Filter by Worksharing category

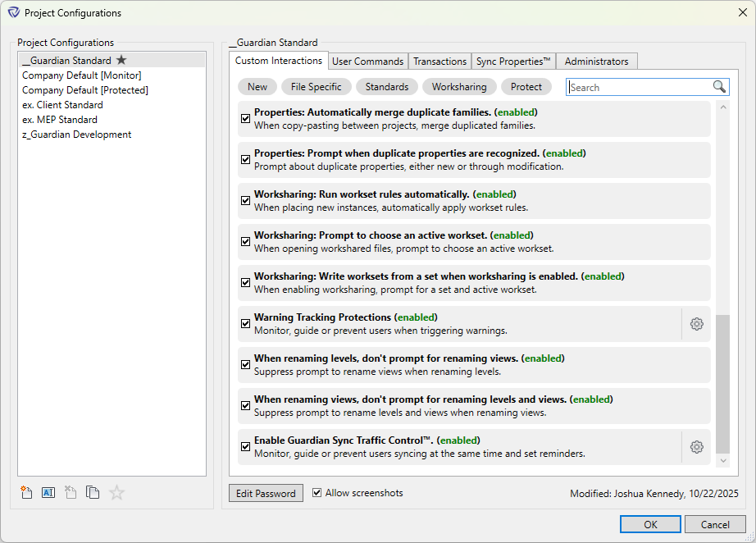pos(459,87)
